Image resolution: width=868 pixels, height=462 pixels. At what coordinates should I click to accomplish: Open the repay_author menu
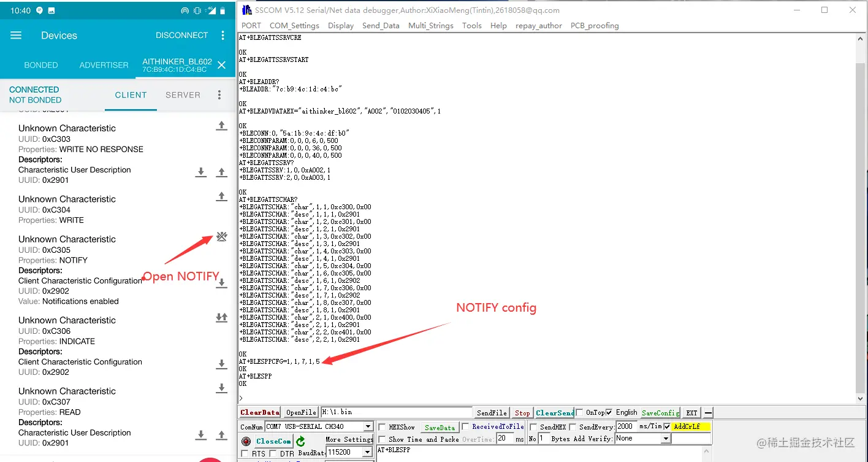click(539, 26)
